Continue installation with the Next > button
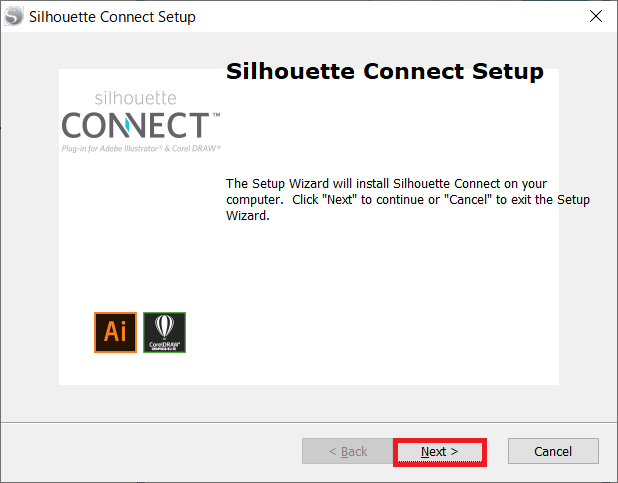The image size is (618, 483). 440,452
